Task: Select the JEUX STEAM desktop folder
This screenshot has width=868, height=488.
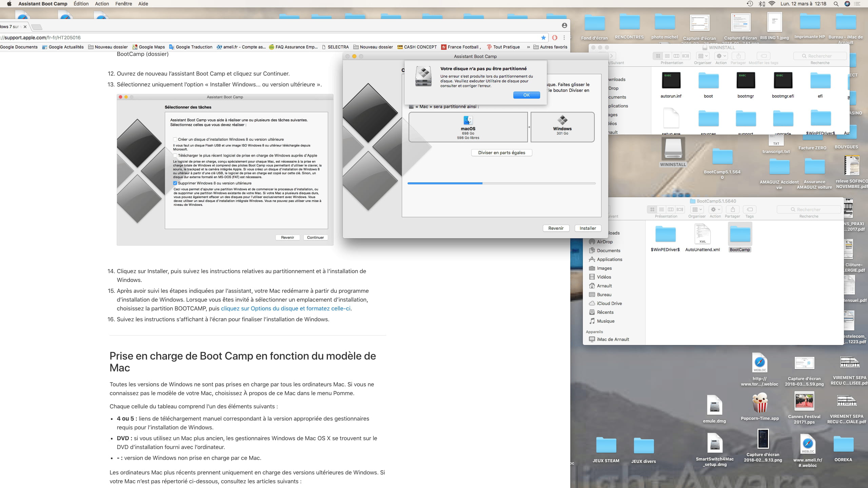Action: pos(606,450)
